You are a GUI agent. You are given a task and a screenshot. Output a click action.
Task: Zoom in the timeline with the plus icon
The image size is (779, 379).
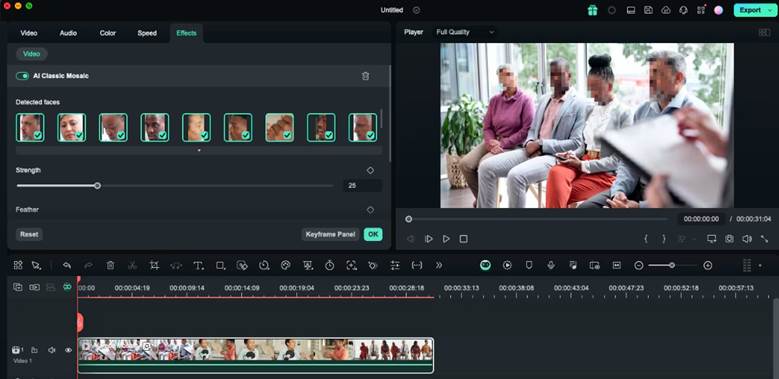(708, 266)
